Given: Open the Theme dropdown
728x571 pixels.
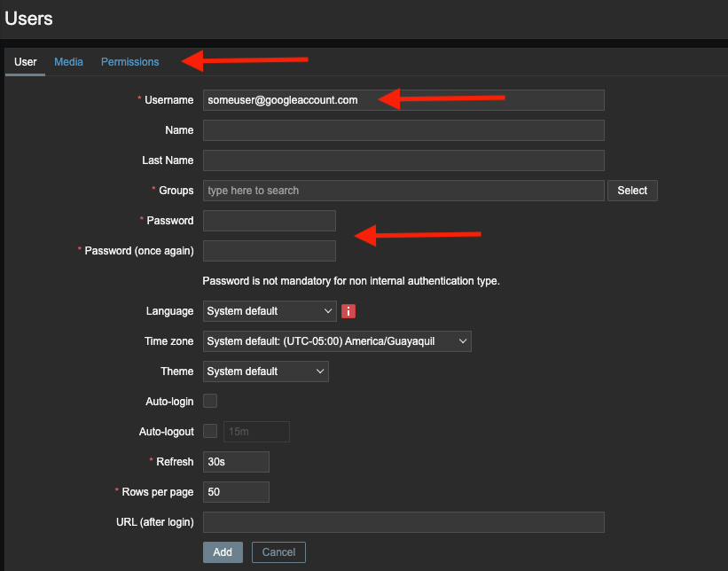Looking at the screenshot, I should pos(266,372).
